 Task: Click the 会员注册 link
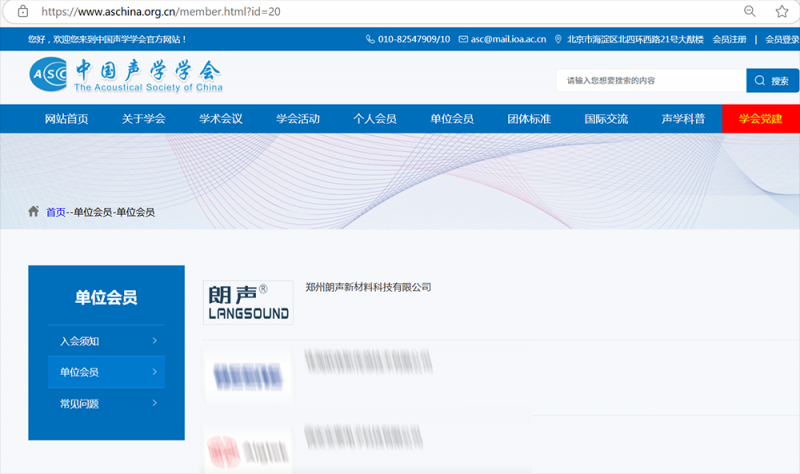pos(730,39)
